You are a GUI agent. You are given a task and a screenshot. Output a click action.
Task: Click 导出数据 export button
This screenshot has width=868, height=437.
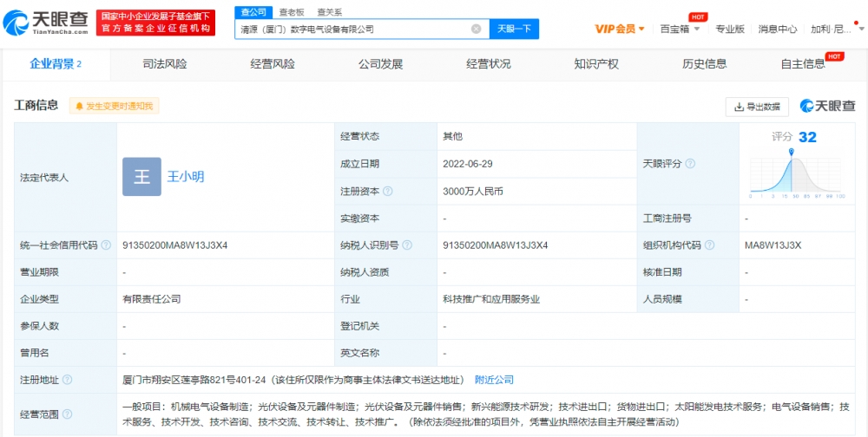[x=757, y=107]
